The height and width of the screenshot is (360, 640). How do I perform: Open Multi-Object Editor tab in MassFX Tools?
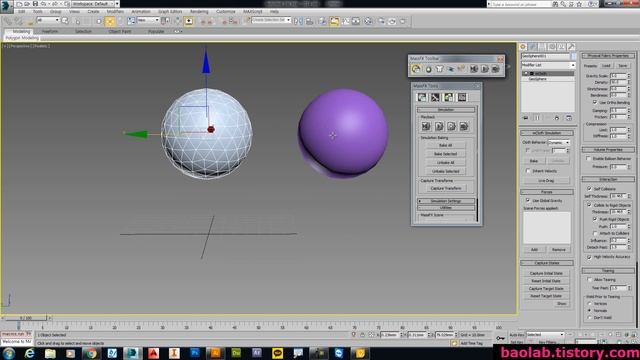point(449,97)
